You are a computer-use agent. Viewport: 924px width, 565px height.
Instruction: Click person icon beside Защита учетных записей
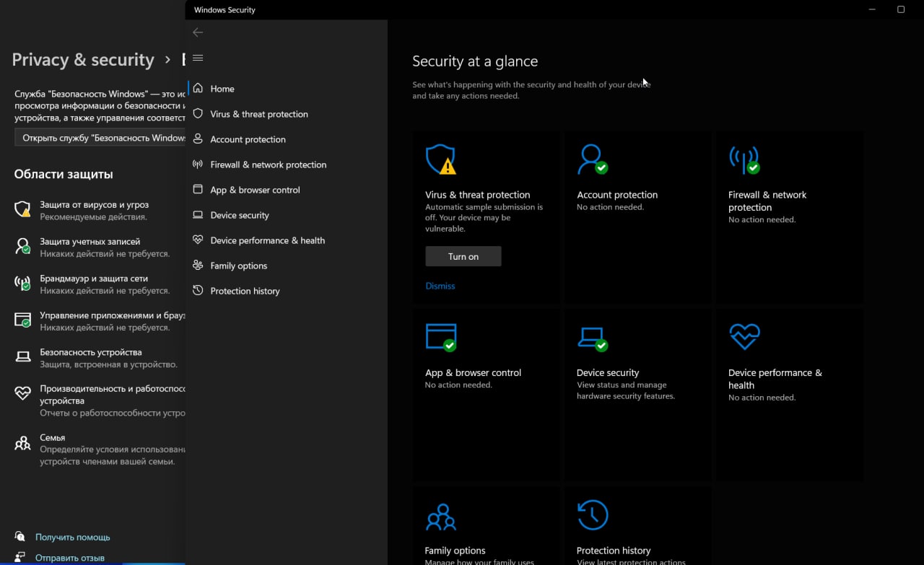[22, 247]
